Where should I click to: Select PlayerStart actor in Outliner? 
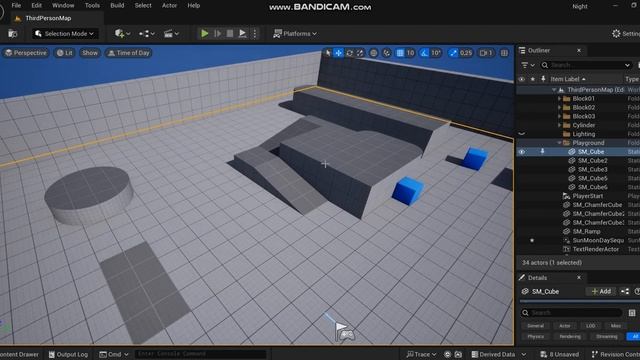pos(587,196)
